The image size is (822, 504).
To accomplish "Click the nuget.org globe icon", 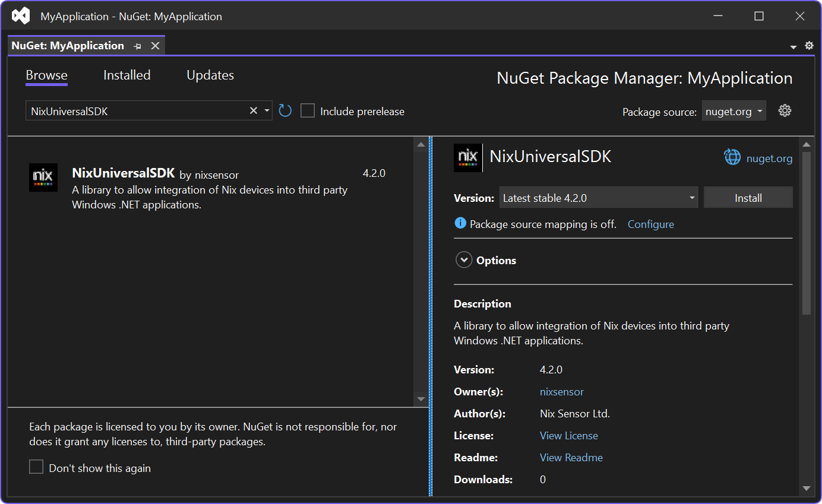I will pos(732,157).
